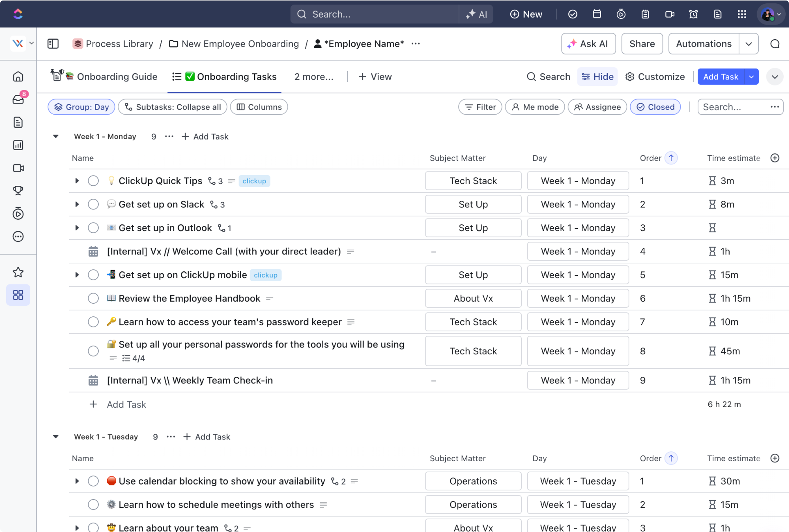
Task: Open the Inbox icon in sidebar
Action: (18, 99)
